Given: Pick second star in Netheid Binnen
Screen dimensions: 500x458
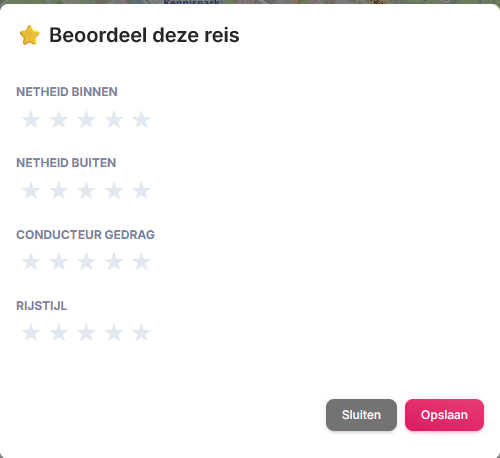Looking at the screenshot, I should click(x=59, y=119).
